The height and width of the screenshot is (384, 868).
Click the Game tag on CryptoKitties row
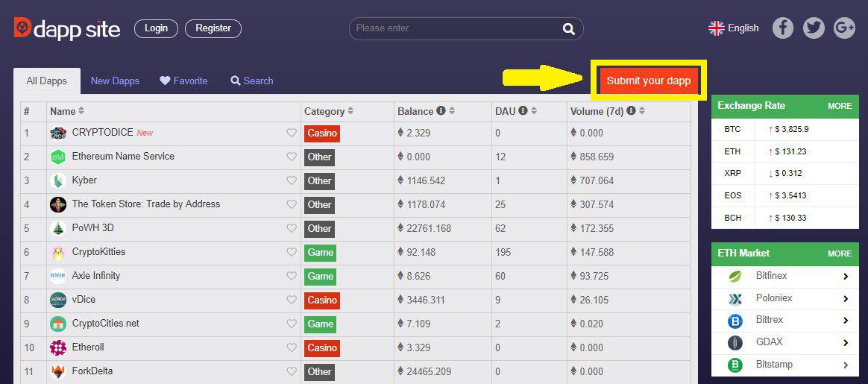point(320,252)
